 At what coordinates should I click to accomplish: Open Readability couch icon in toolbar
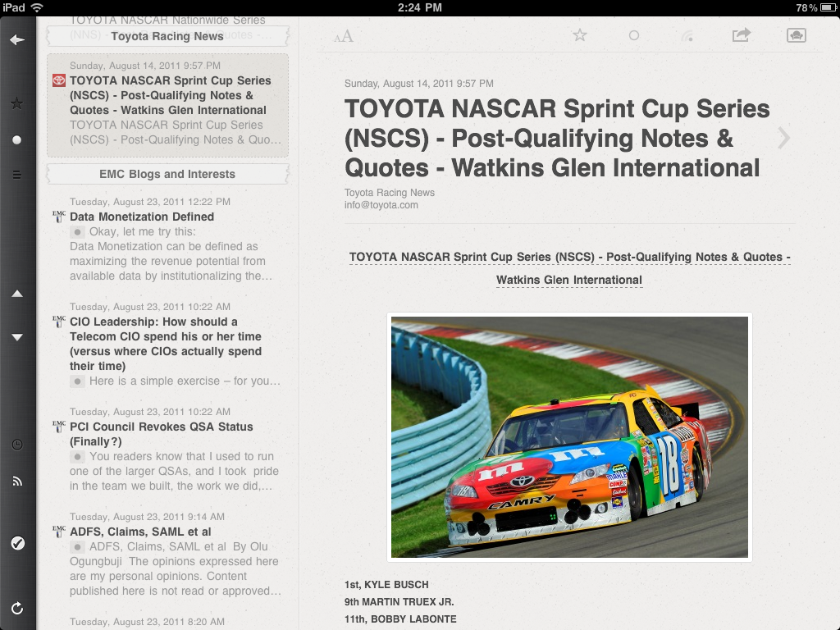(x=796, y=35)
